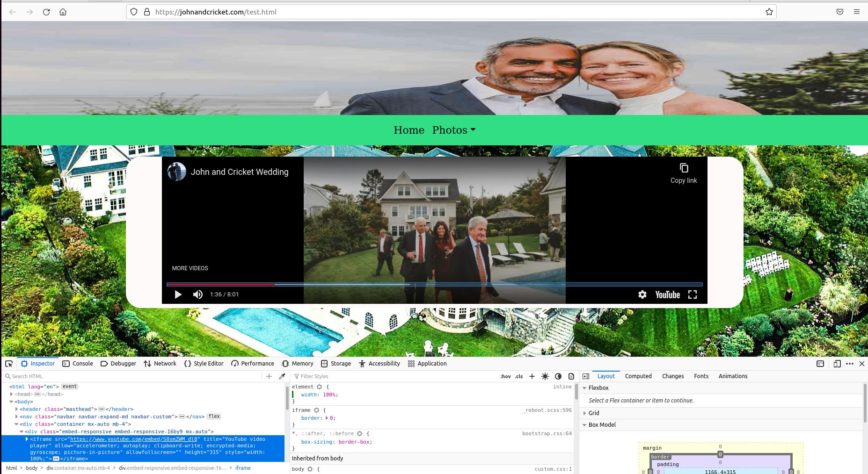Viewport: 868px width, 474px height.
Task: Collapse the div container mx-auto node
Action: tap(17, 424)
